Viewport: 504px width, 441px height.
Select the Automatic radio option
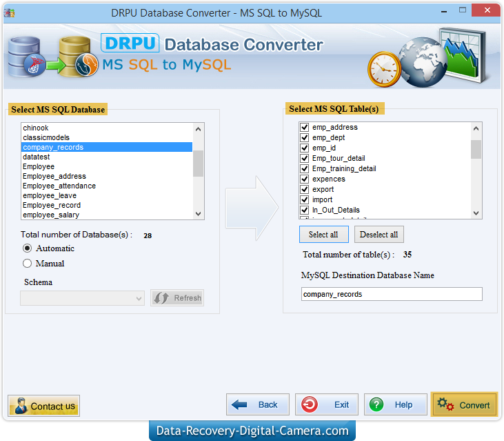pos(28,248)
